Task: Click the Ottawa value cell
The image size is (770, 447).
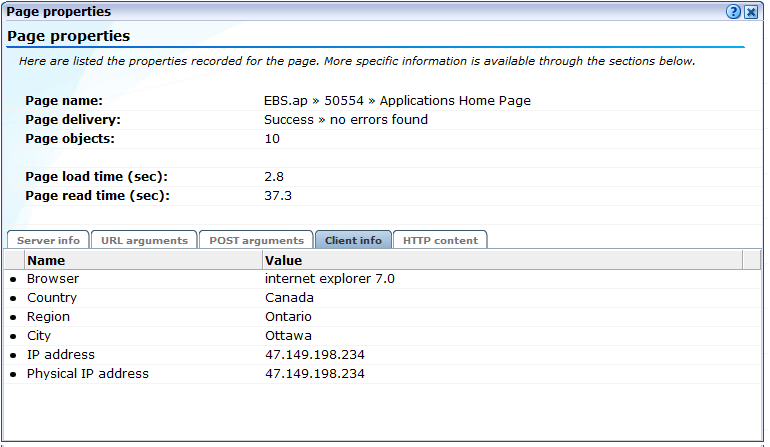Action: 288,336
